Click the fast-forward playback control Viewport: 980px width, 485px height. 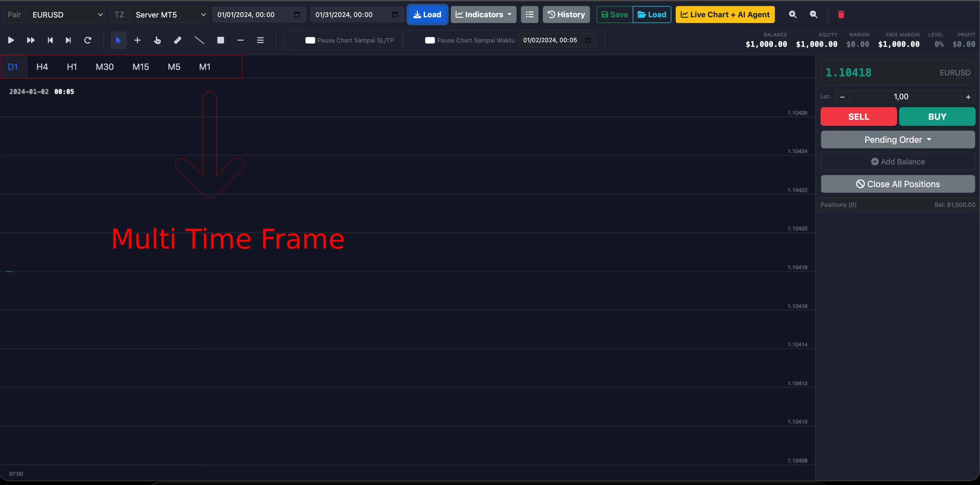point(30,40)
